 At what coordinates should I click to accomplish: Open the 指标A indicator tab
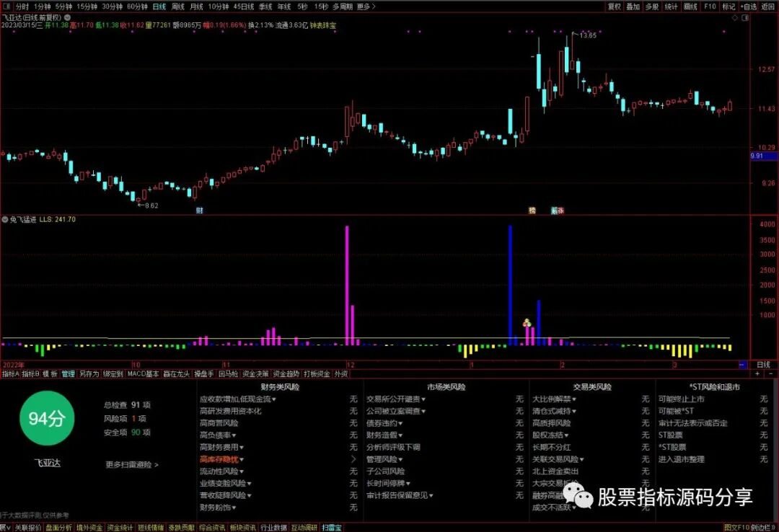tap(10, 374)
